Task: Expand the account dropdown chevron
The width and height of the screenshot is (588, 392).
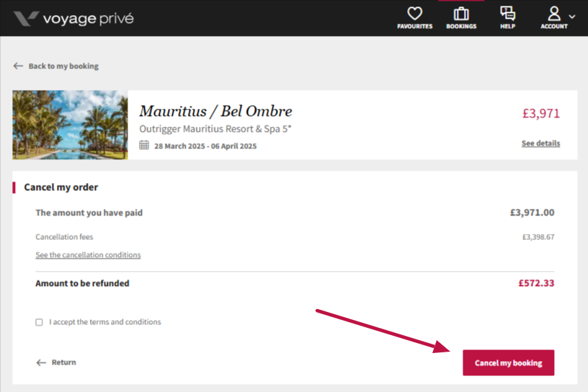Action: point(572,17)
